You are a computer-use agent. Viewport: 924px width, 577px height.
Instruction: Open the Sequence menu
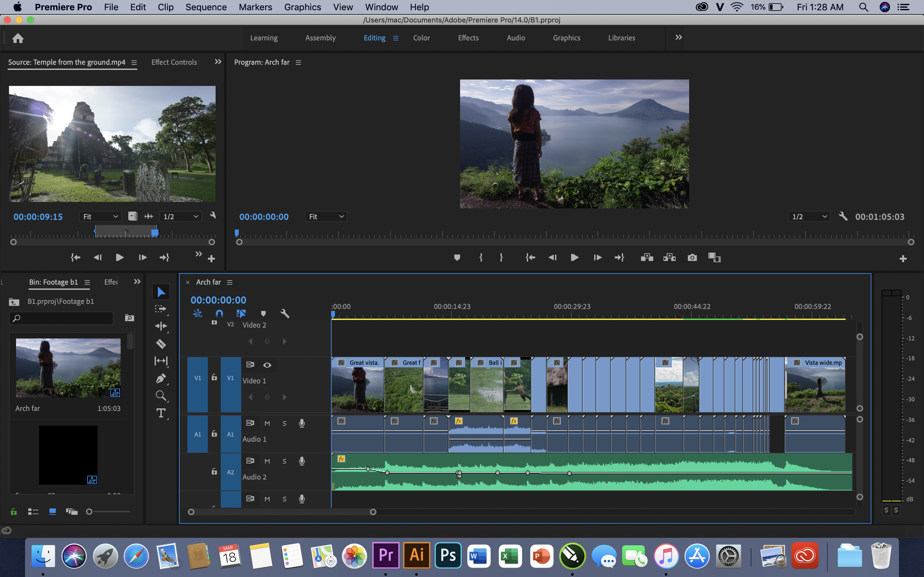[206, 7]
